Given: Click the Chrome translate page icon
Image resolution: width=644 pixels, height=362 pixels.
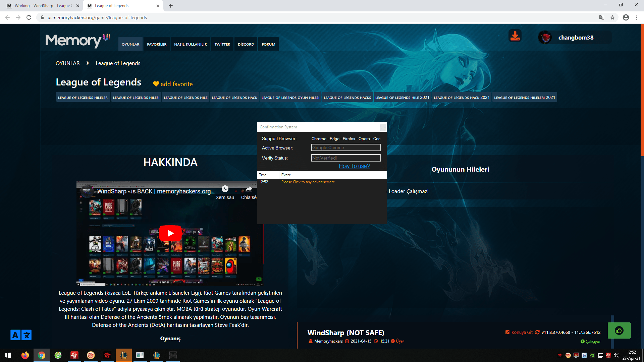Looking at the screenshot, I should pos(602,17).
